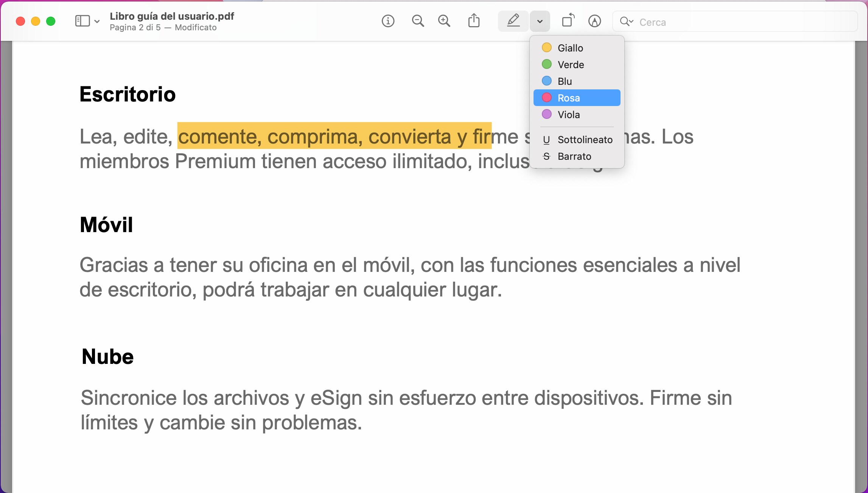Screen dimensions: 868x493
Task: Open the sidebar view button
Action: click(x=82, y=21)
